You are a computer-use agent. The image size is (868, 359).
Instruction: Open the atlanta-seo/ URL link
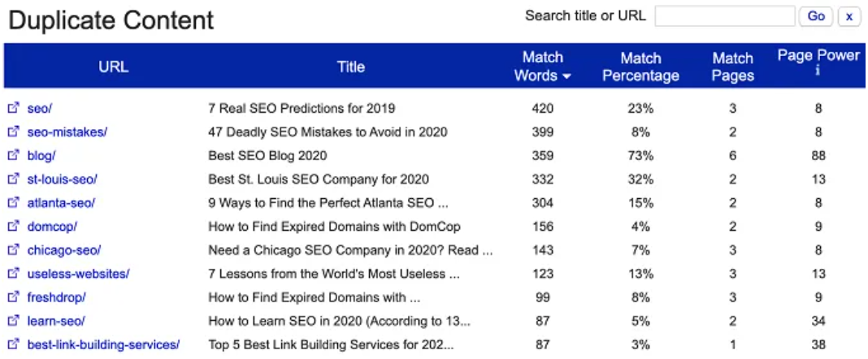[x=62, y=203]
